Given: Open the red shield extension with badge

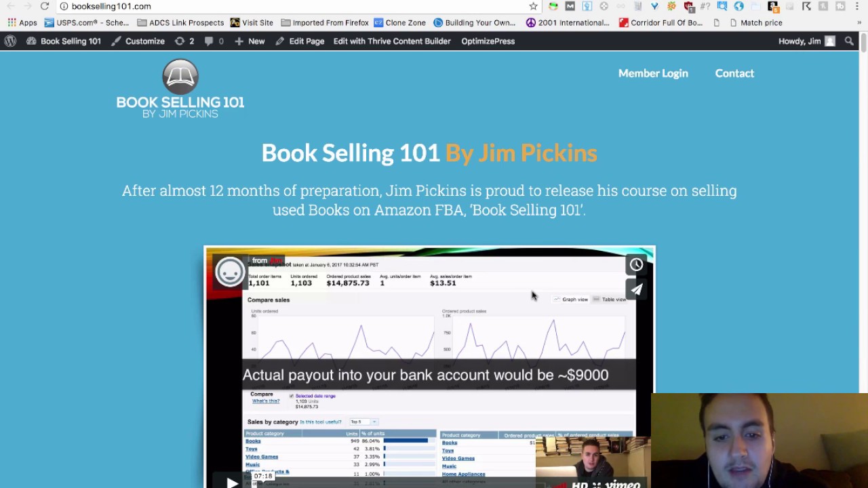Looking at the screenshot, I should pos(689,6).
